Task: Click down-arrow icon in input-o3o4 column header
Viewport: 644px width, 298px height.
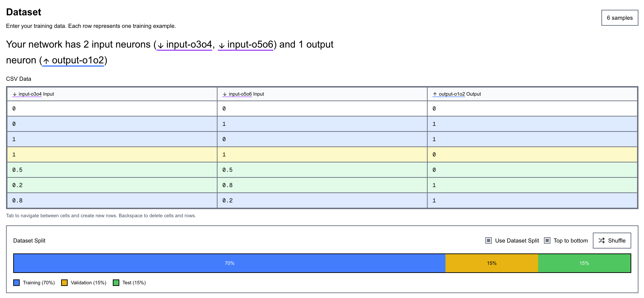Action: point(15,94)
